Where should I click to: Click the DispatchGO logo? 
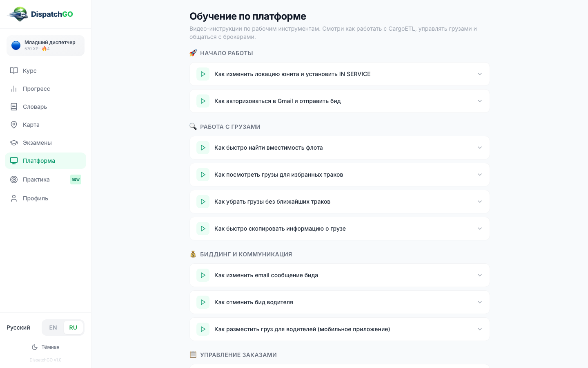pyautogui.click(x=40, y=14)
